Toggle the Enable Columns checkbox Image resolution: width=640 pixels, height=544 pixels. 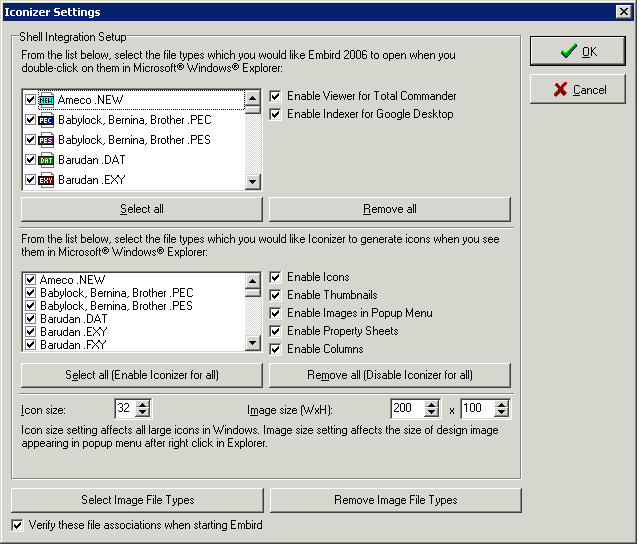point(276,349)
